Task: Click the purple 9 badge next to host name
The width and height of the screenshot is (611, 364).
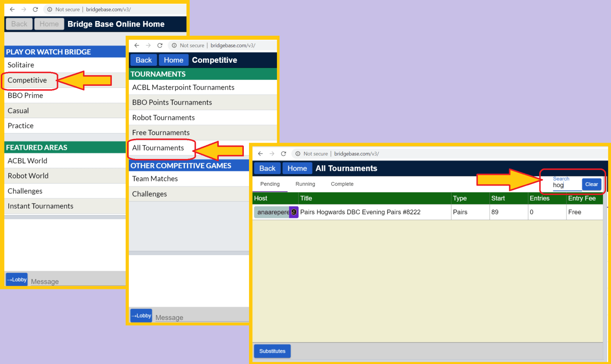Action: [x=294, y=212]
